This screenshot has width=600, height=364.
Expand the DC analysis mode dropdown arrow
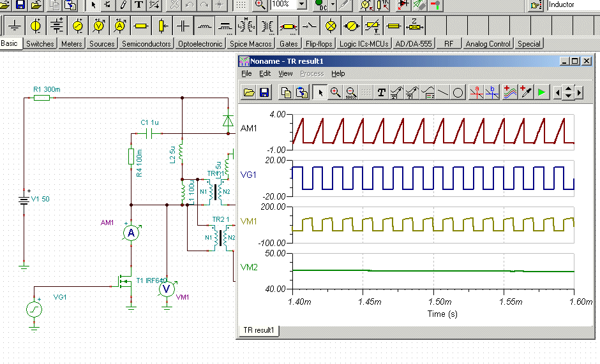coord(333,4)
